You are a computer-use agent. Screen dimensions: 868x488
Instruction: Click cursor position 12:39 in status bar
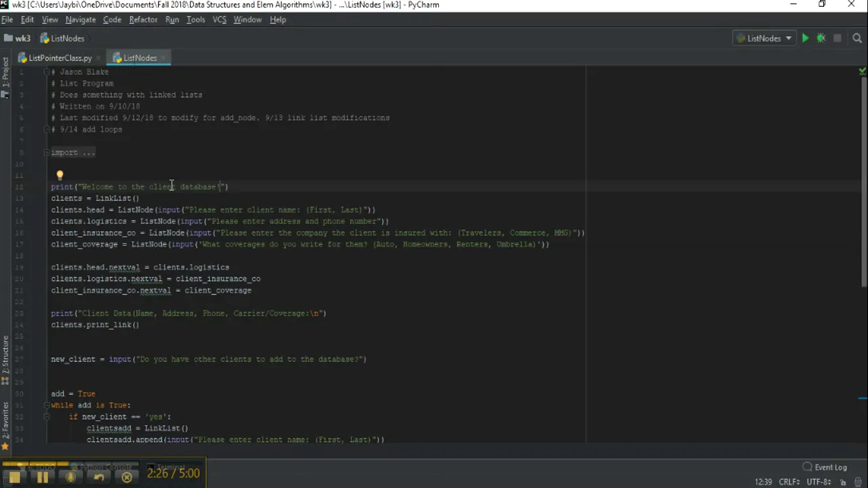click(763, 482)
